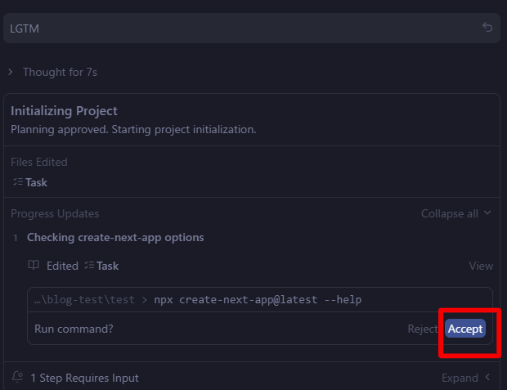Click 'Planning approved. Starting project initialization.' text
Screen dimensions: 507x390
point(133,129)
